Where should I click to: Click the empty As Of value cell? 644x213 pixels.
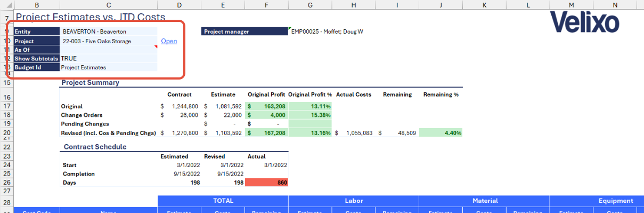(109, 50)
